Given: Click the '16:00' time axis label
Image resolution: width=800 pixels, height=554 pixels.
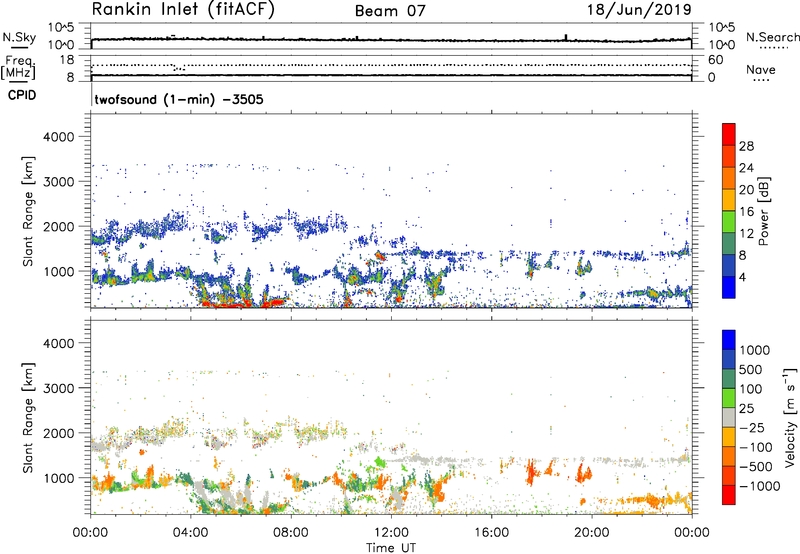Looking at the screenshot, I should [x=491, y=533].
